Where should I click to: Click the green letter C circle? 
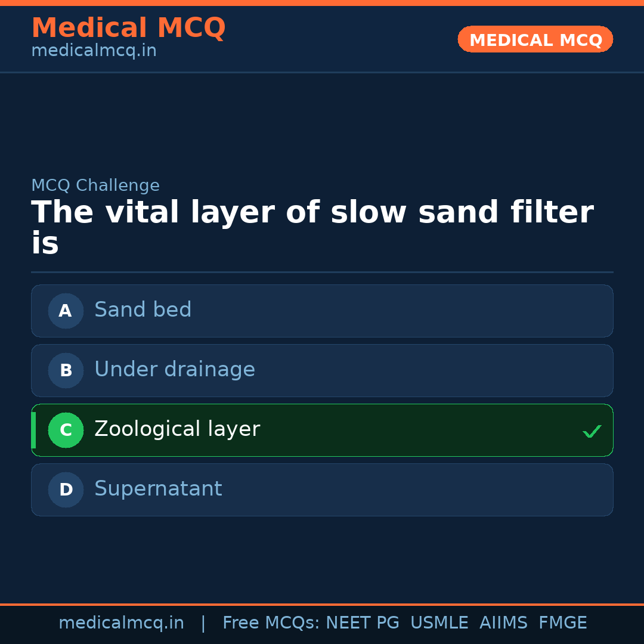66,430
